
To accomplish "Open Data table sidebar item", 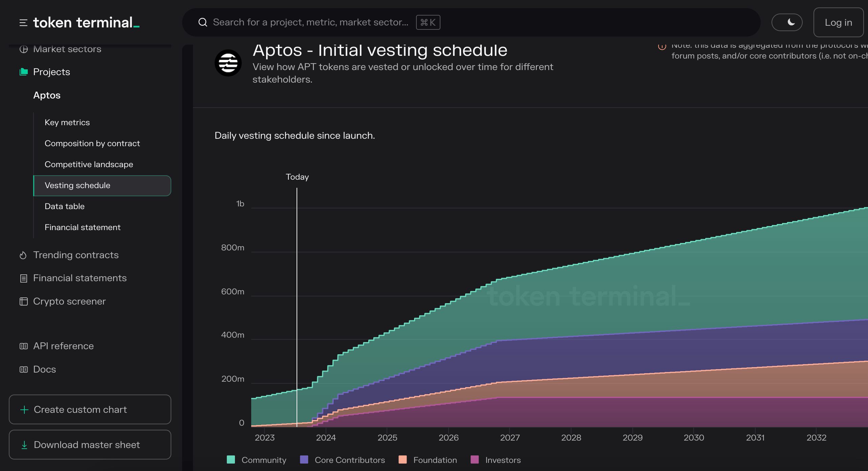I will (64, 206).
